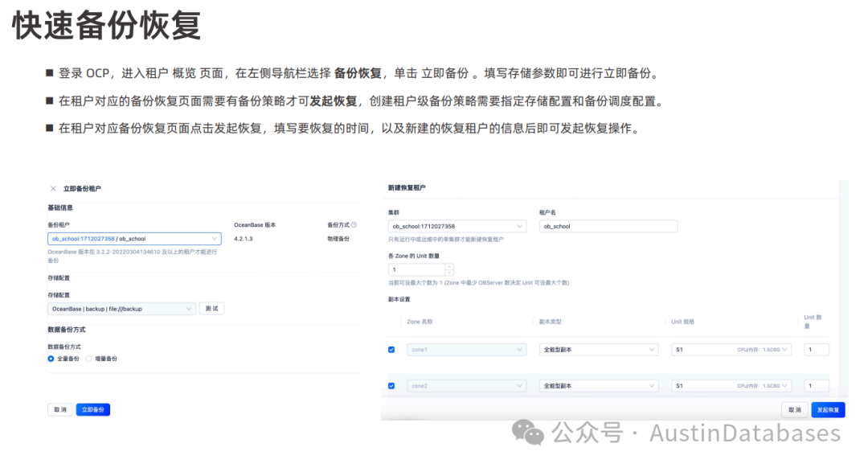
Task: Click the Unit 数量 field in zone2 row
Action: click(x=817, y=385)
